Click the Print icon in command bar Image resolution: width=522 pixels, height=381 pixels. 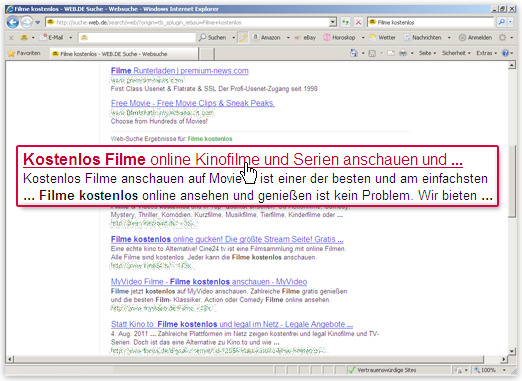click(x=403, y=53)
